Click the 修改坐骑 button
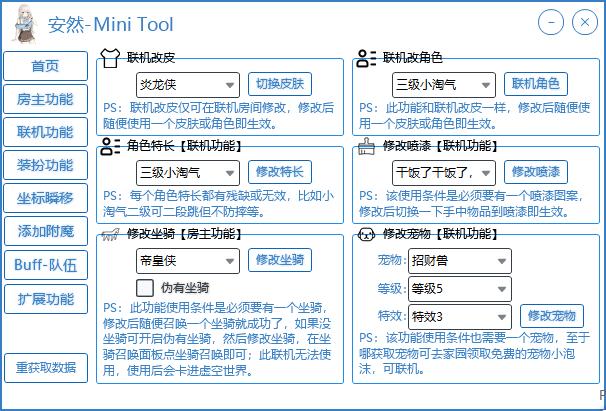Screen dimensions: 606x411 tap(280, 260)
